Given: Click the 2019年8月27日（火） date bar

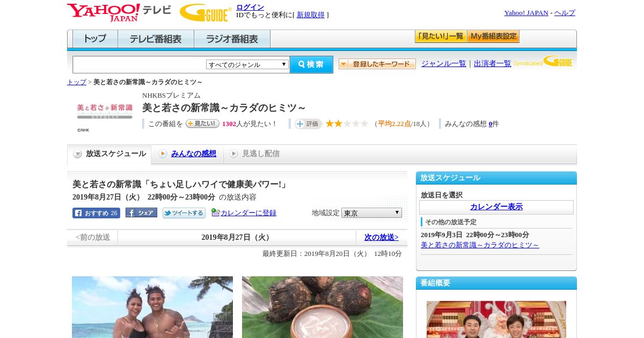Looking at the screenshot, I should click(x=237, y=237).
